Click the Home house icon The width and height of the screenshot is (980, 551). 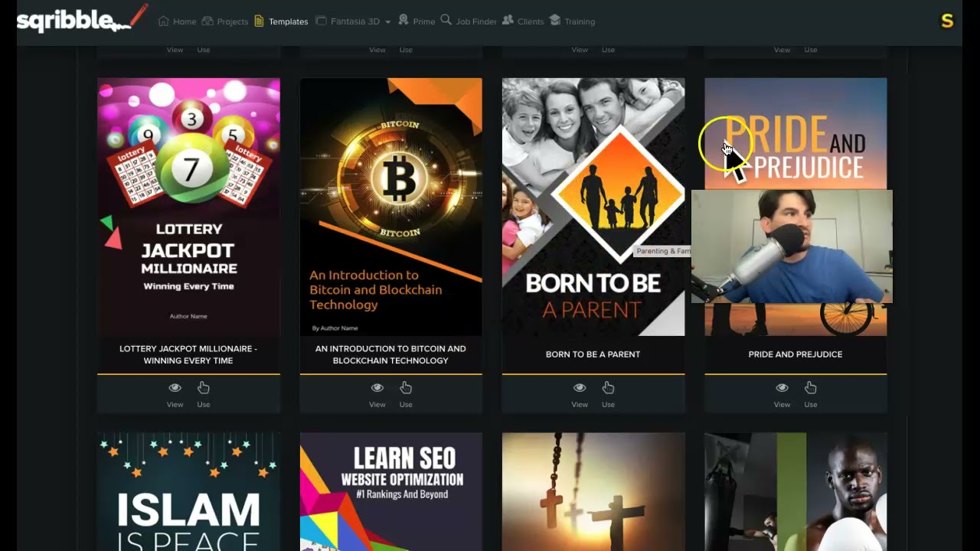[x=163, y=21]
